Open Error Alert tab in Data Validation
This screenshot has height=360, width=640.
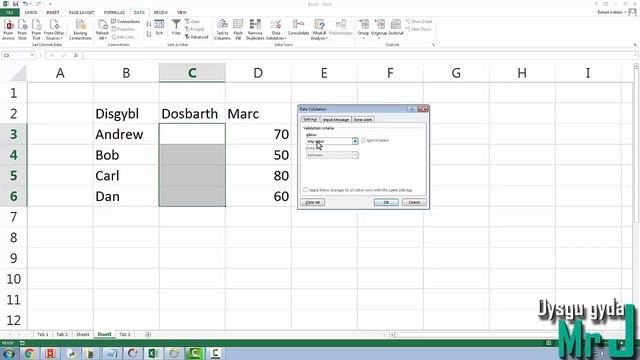(362, 120)
